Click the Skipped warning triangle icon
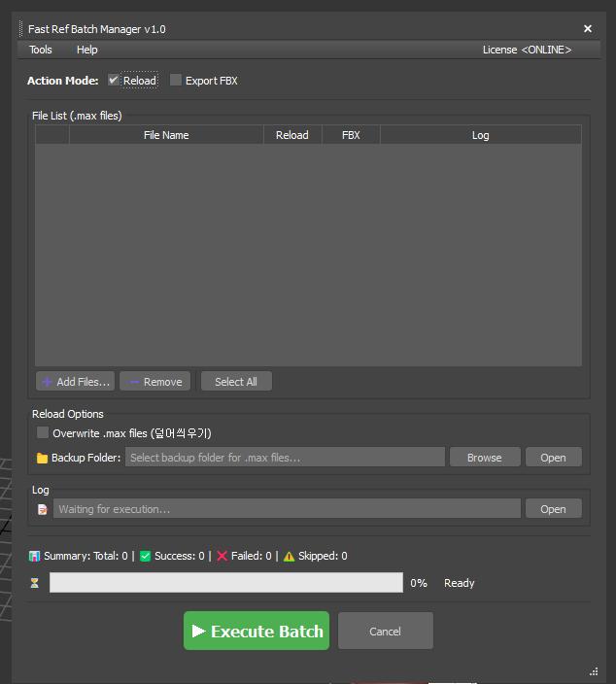The height and width of the screenshot is (684, 616). click(289, 557)
